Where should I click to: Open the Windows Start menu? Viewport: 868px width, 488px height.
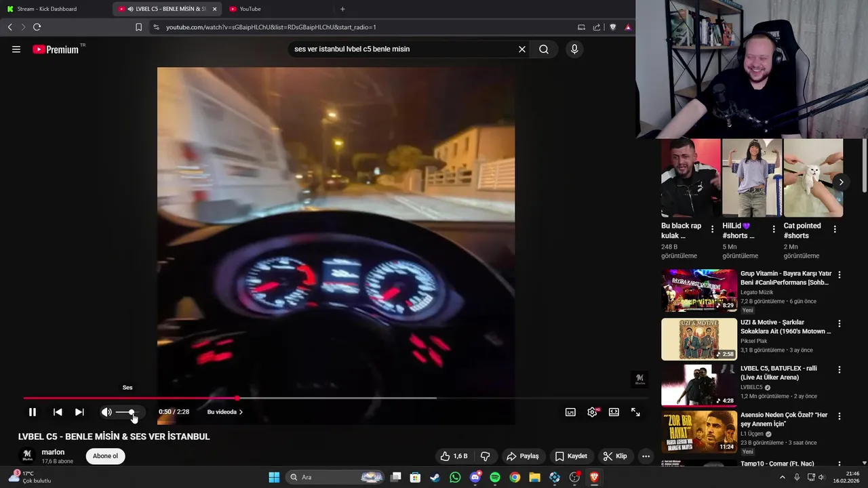coord(274,477)
